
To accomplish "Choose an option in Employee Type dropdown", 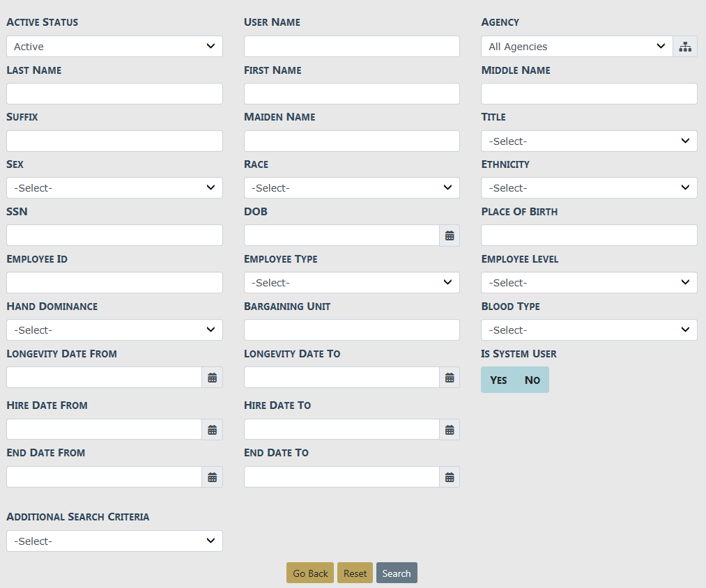I will [x=351, y=283].
